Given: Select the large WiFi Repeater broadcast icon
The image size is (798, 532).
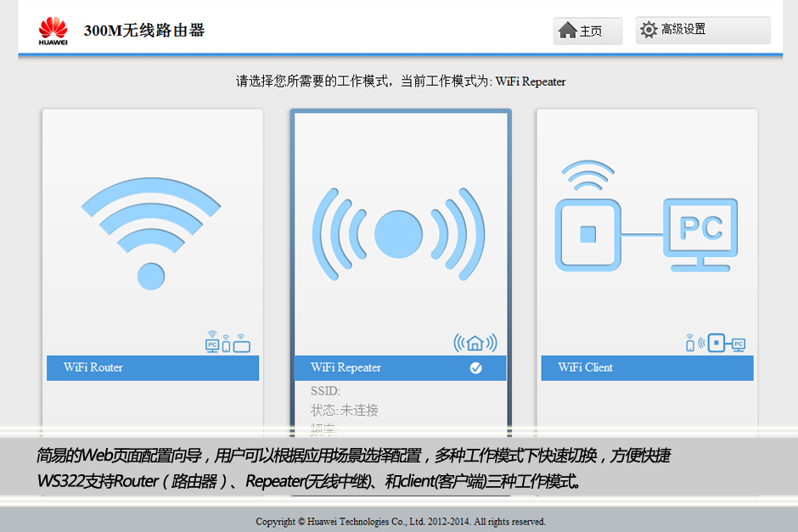Looking at the screenshot, I should point(398,234).
